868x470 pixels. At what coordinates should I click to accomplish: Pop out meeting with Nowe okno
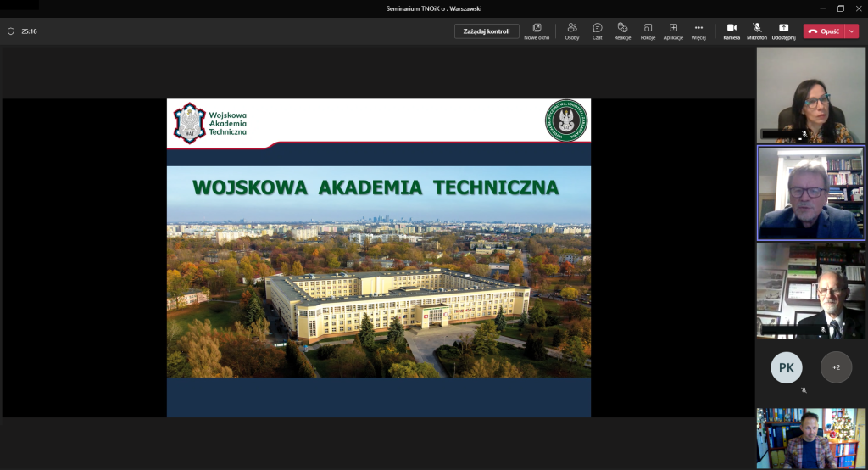[537, 31]
